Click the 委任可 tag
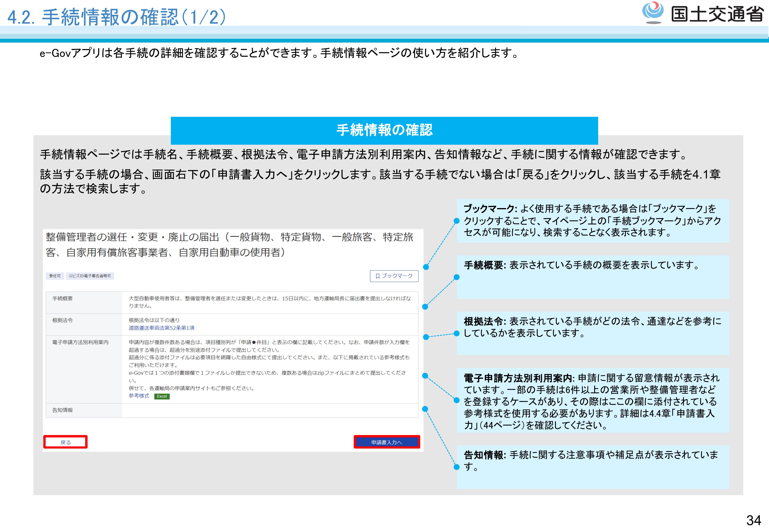 click(x=55, y=276)
